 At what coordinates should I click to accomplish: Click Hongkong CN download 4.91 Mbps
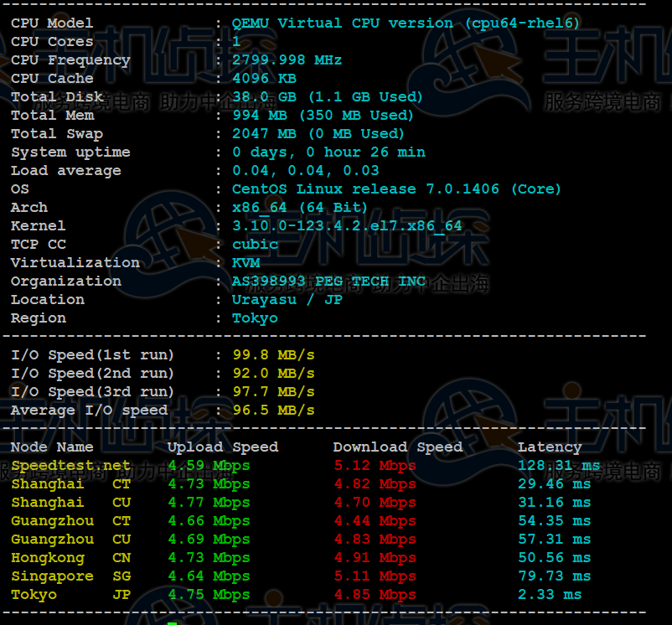tap(375, 557)
